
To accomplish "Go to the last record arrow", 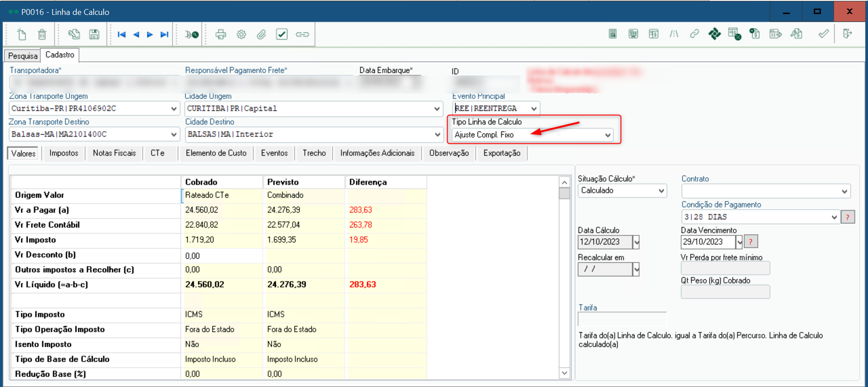I will [x=164, y=34].
